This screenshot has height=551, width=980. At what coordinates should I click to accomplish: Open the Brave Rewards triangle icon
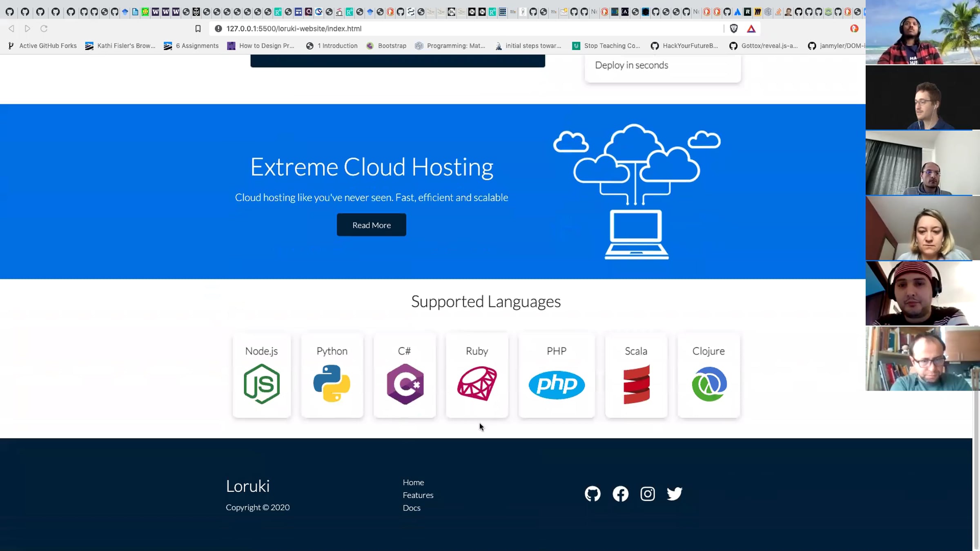coord(751,29)
